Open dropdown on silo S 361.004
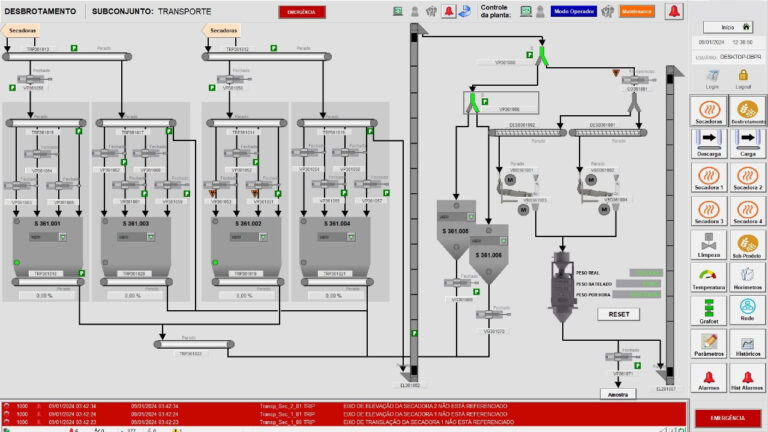 351,237
